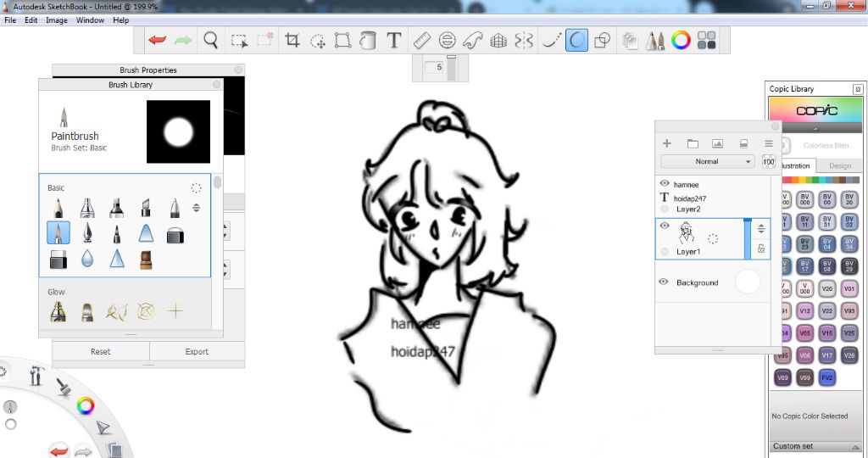Open the File menu
Screen dimensions: 868x458
click(x=10, y=20)
